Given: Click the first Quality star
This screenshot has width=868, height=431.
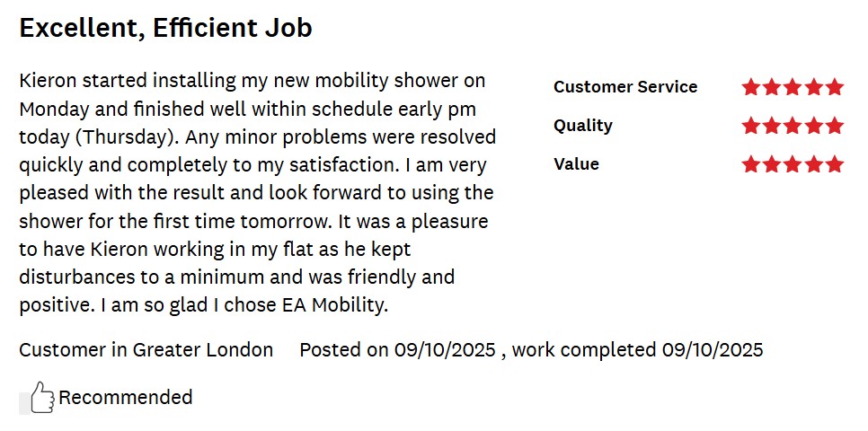Looking at the screenshot, I should click(751, 126).
